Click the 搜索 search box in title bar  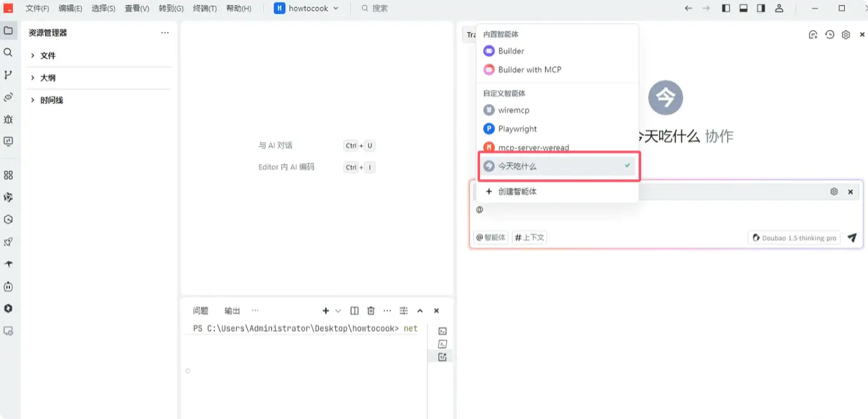tap(375, 8)
